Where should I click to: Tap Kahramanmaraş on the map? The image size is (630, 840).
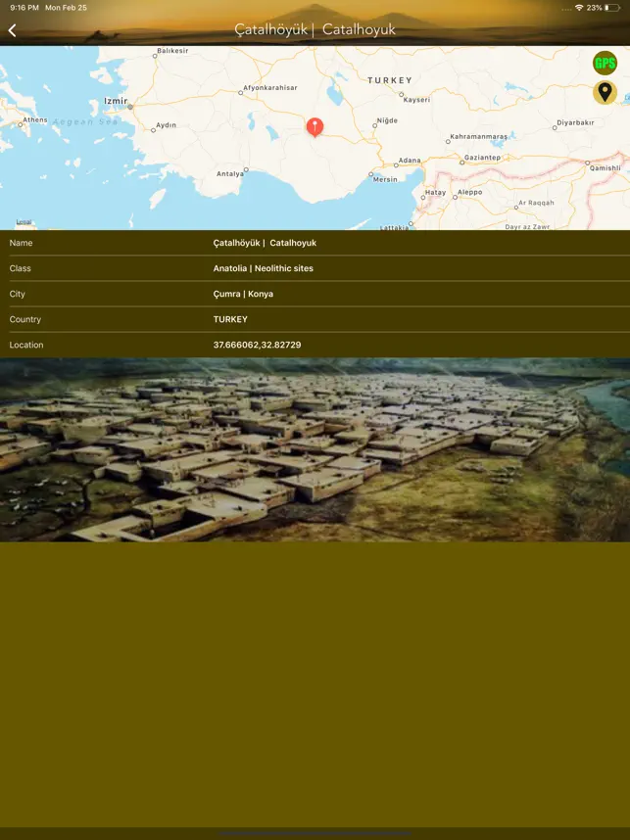click(478, 137)
